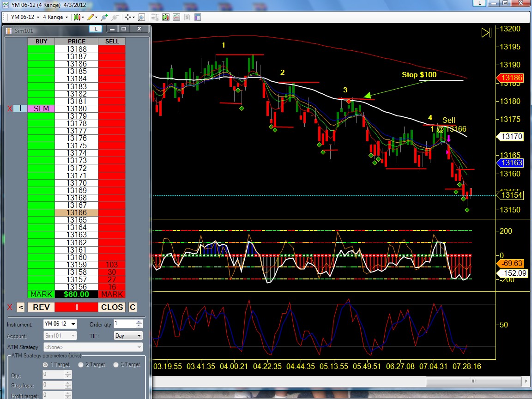Click the Stop loss stepper arrows

click(68, 385)
